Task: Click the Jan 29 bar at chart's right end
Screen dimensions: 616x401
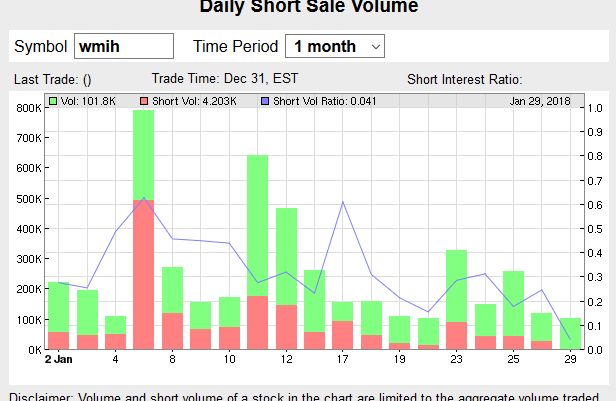Action: [570, 333]
